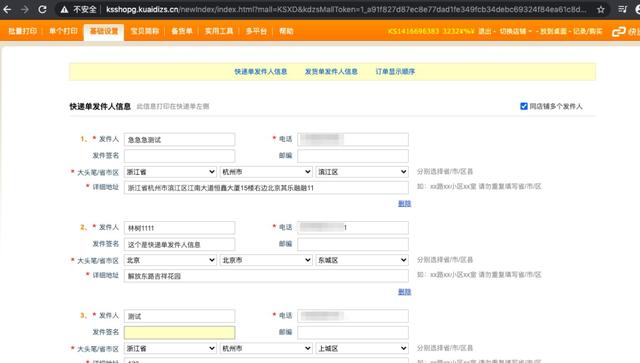Open sender 3 province dropdown 浙江省
Screen dimensions: 640x363
click(170, 348)
